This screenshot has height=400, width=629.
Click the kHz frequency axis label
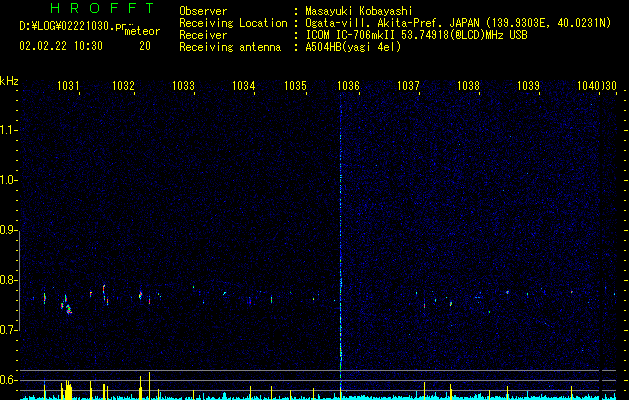pos(9,81)
